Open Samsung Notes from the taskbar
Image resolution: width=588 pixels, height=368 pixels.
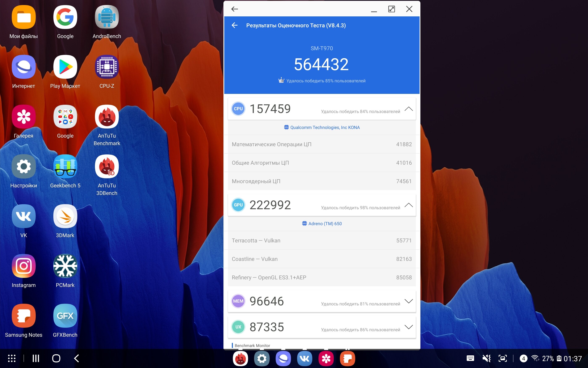coord(347,359)
